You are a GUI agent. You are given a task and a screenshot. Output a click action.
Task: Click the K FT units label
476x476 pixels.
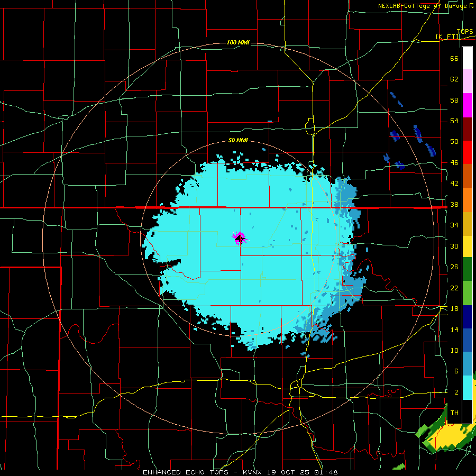point(447,36)
